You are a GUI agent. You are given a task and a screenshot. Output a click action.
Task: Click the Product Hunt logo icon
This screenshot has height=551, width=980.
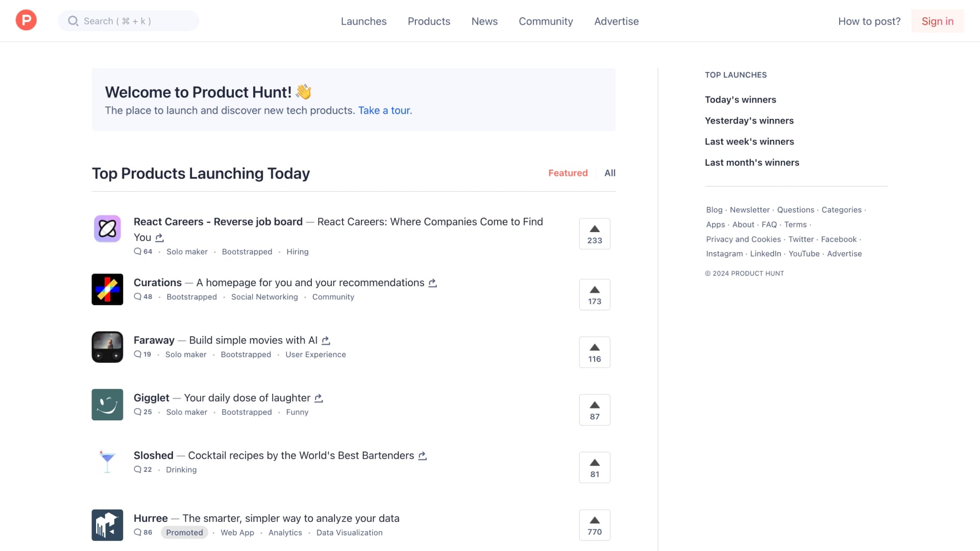pos(26,20)
